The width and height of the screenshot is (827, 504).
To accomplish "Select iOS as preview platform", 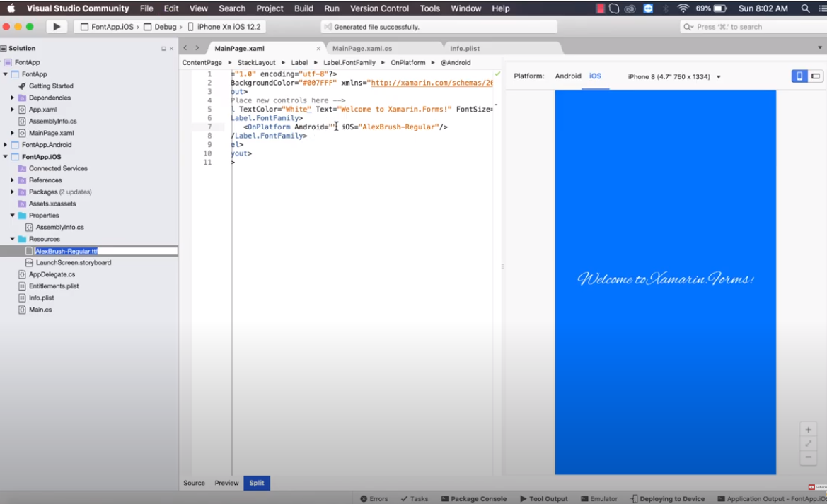I will pos(595,76).
